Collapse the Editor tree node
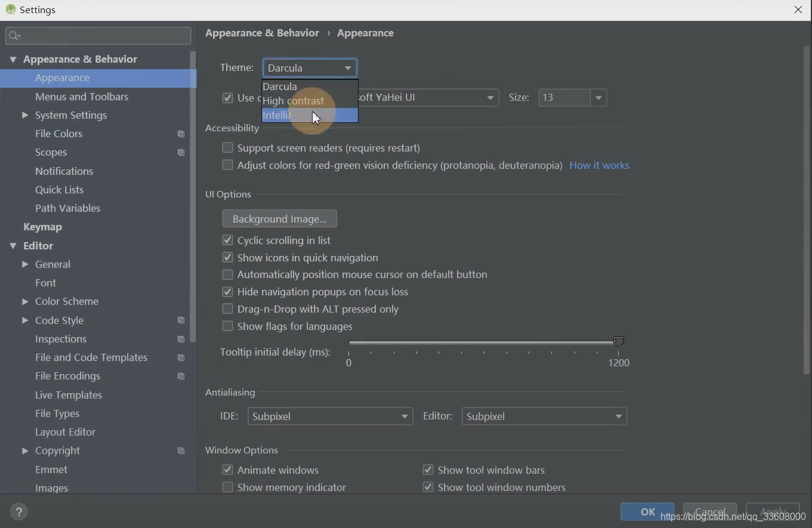Image resolution: width=812 pixels, height=528 pixels. [13, 246]
